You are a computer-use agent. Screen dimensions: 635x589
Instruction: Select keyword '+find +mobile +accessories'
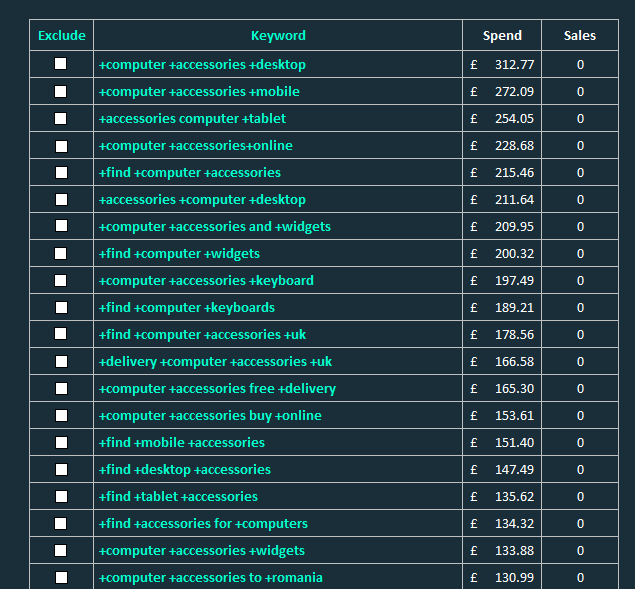pyautogui.click(x=181, y=443)
